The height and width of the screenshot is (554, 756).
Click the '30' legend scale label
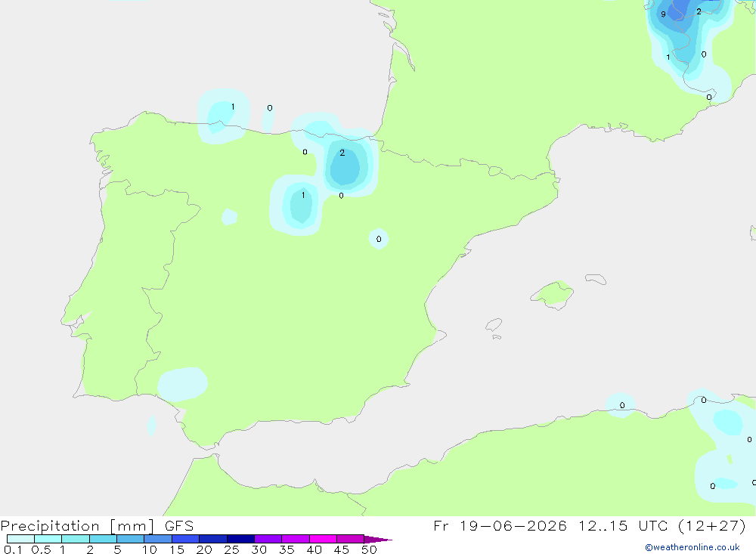(259, 549)
